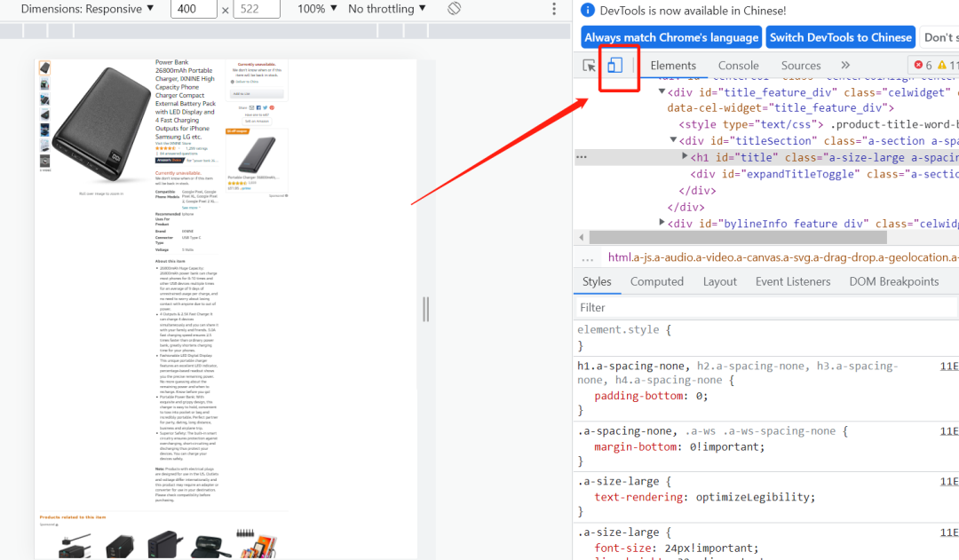Open the 100% zoom dropdown
Viewport: 959px width, 560px height.
click(x=317, y=9)
